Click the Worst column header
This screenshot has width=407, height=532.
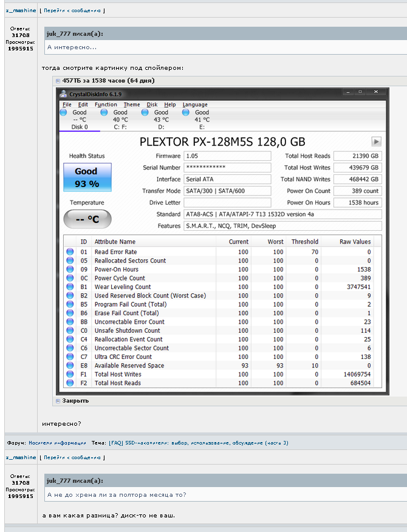[275, 242]
